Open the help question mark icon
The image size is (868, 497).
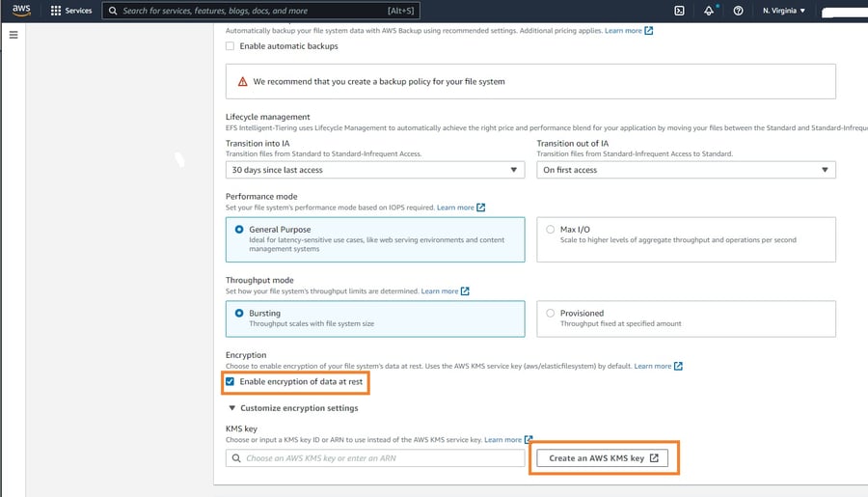point(738,11)
